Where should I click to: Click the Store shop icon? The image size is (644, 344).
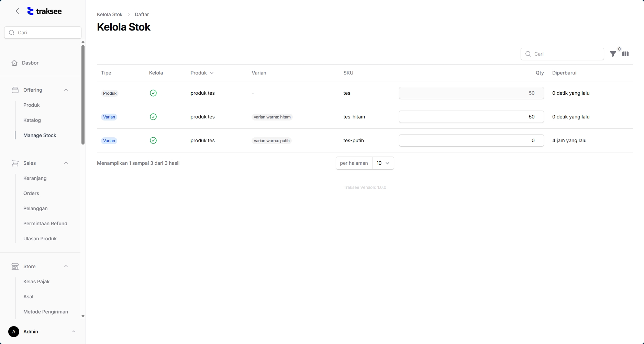[15, 266]
